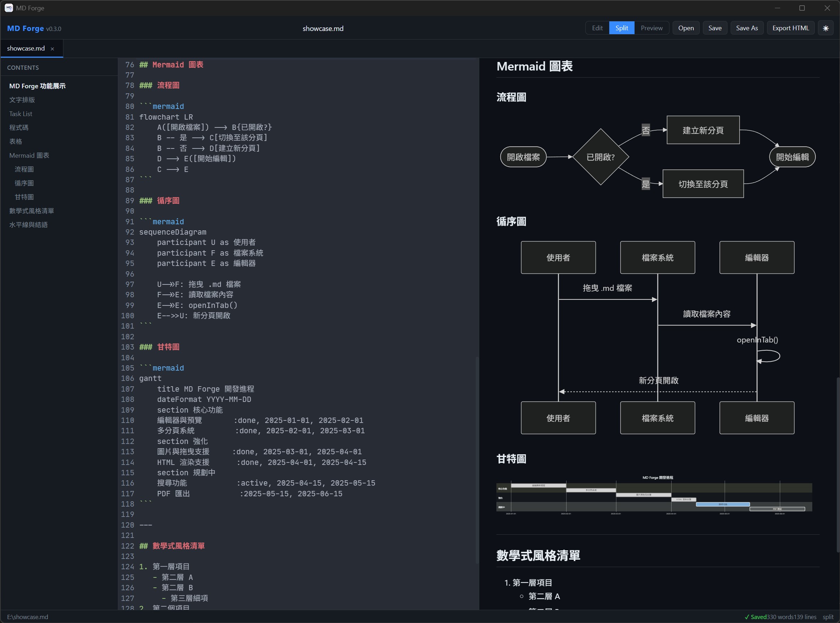Viewport: 840px width, 623px height.
Task: Open a file with the Open button
Action: [686, 28]
